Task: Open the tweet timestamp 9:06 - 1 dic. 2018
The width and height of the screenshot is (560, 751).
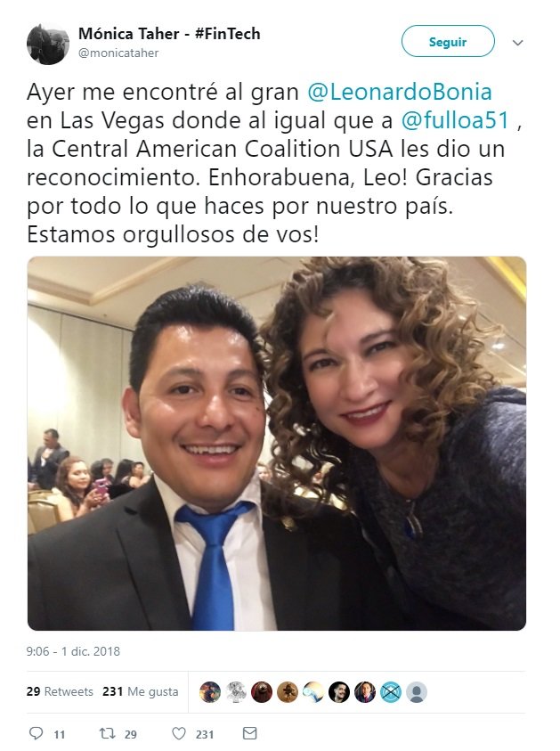Action: 73,651
